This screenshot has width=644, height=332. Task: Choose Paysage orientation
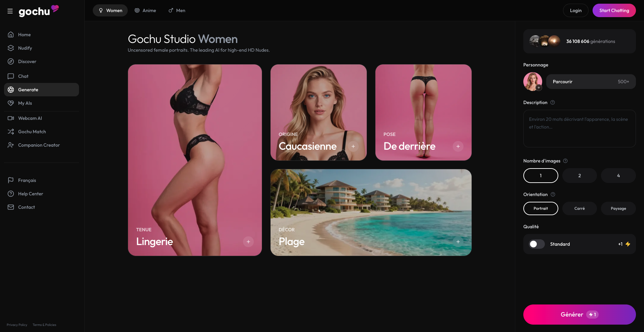tap(618, 208)
